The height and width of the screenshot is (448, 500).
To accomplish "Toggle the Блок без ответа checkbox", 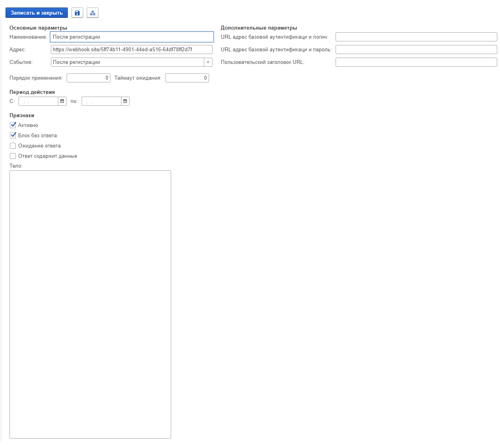I will click(x=13, y=135).
